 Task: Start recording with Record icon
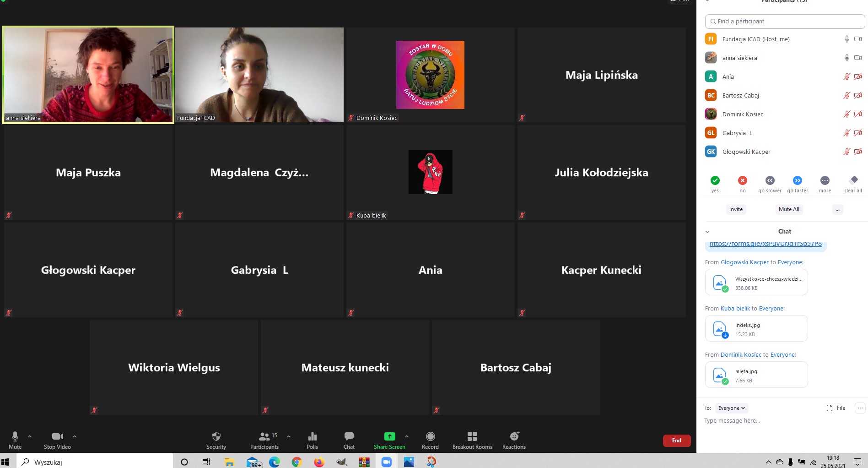tap(430, 436)
